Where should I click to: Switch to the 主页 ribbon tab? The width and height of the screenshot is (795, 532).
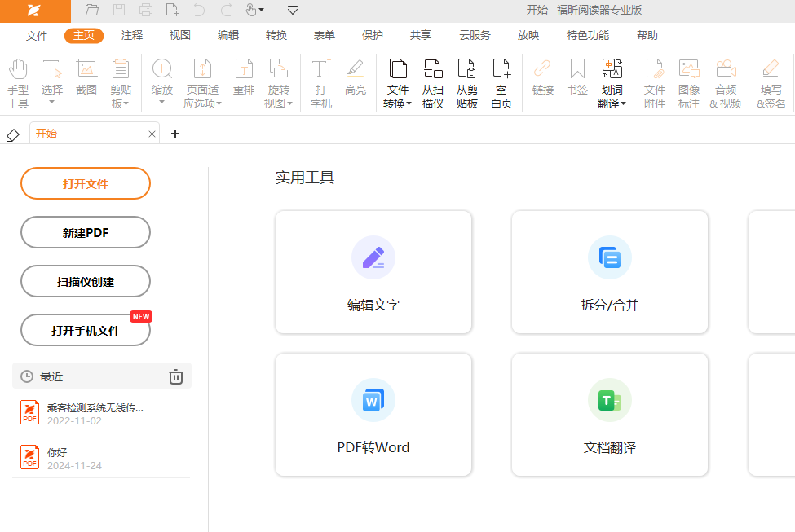coord(84,36)
